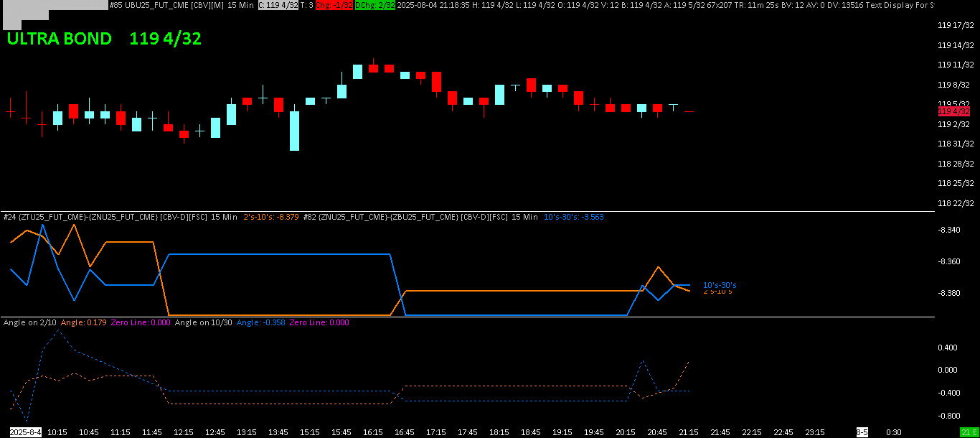
Task: Click the 119 2/32 price scale label
Action: click(x=954, y=124)
